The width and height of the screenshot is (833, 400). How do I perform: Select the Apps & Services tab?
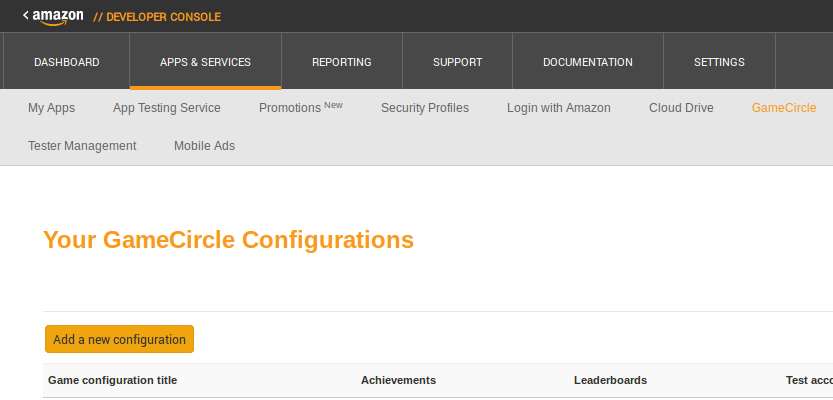tap(206, 62)
